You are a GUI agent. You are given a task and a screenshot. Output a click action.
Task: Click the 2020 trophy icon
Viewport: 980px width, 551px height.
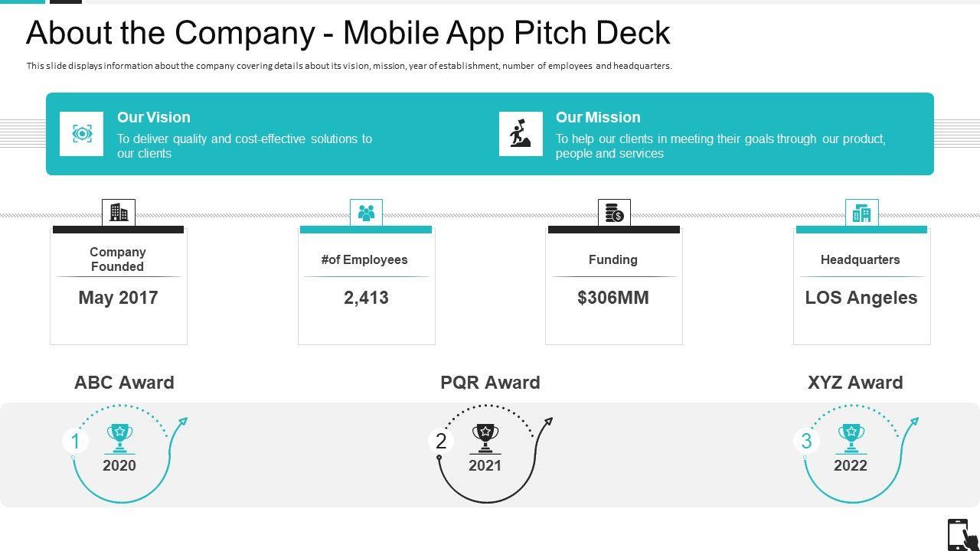pos(119,439)
